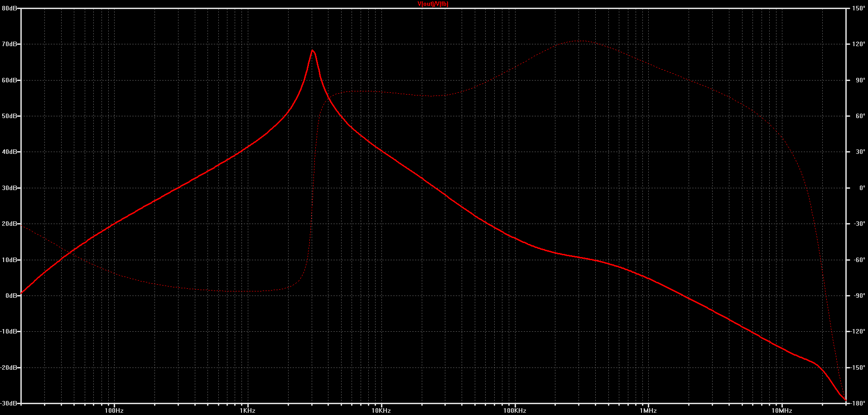Click the "-120°" phase axis label
Viewport: 868px width, 415px height.
click(x=858, y=332)
